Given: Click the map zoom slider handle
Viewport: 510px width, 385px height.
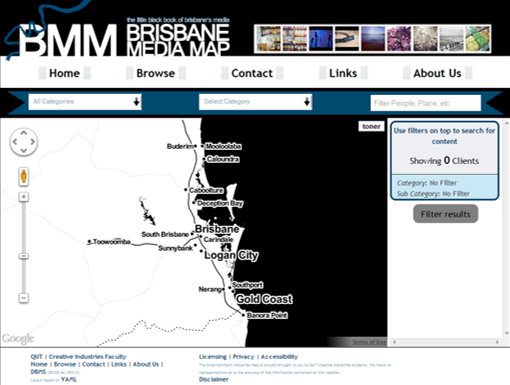Looking at the screenshot, I should pos(24,256).
